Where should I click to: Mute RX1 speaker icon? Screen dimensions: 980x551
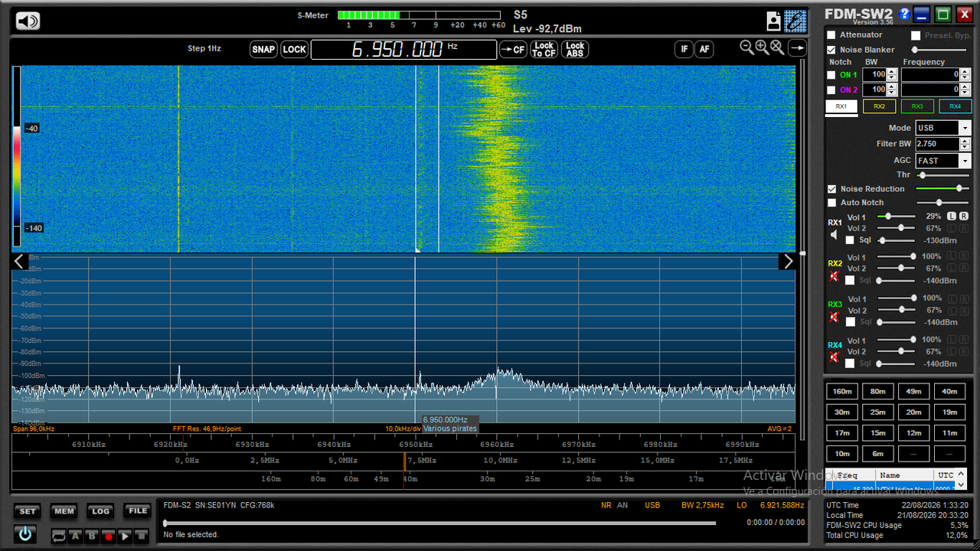pos(835,235)
